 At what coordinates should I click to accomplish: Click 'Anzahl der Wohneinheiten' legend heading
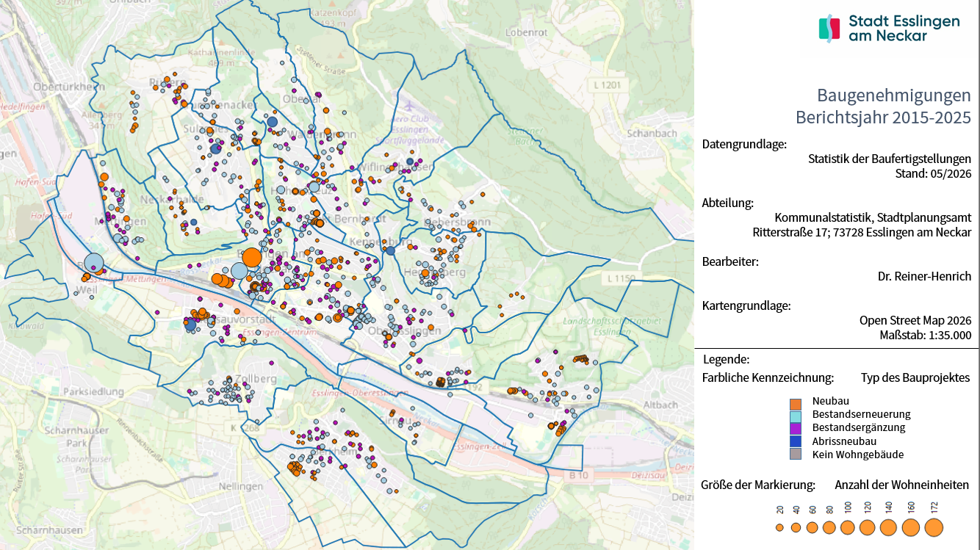click(901, 485)
